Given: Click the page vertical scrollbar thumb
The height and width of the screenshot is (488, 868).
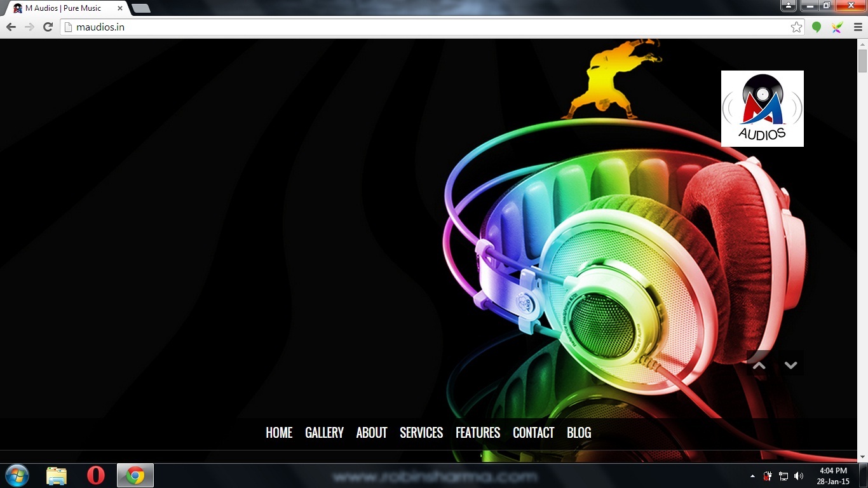Looking at the screenshot, I should coord(862,61).
